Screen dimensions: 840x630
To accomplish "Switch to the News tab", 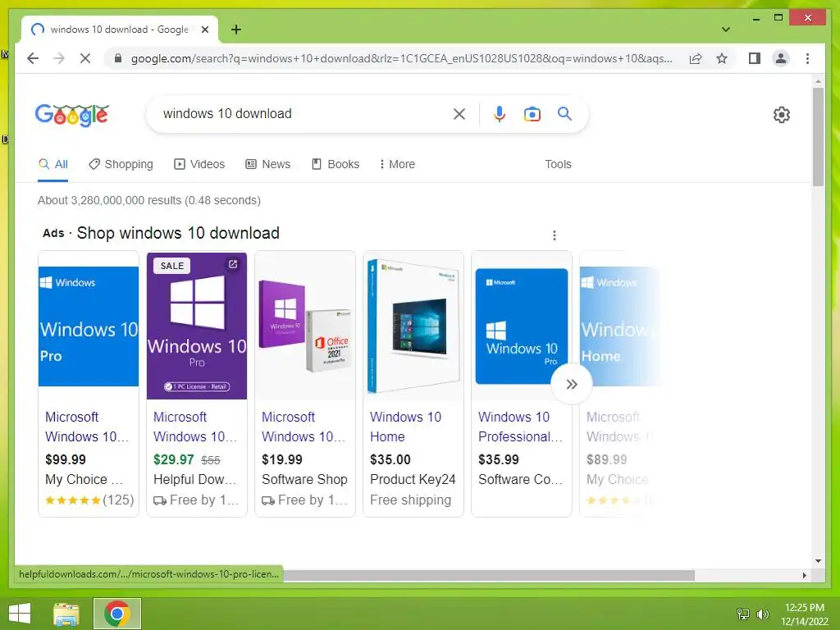I will coord(268,164).
